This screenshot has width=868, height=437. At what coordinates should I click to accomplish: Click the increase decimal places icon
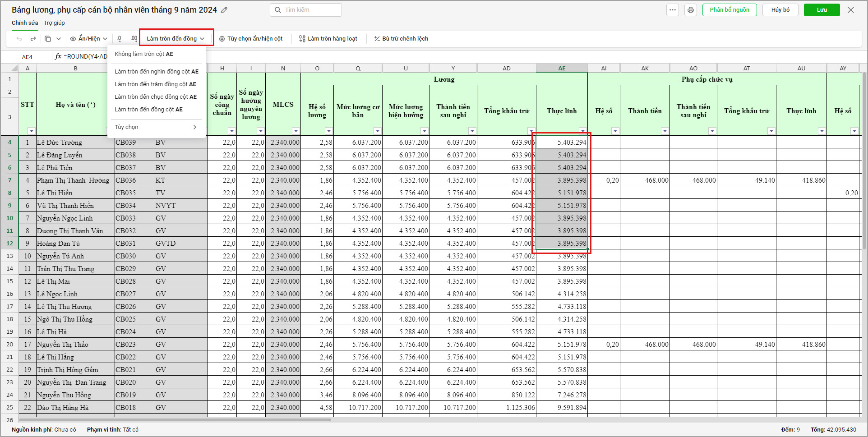click(x=134, y=39)
